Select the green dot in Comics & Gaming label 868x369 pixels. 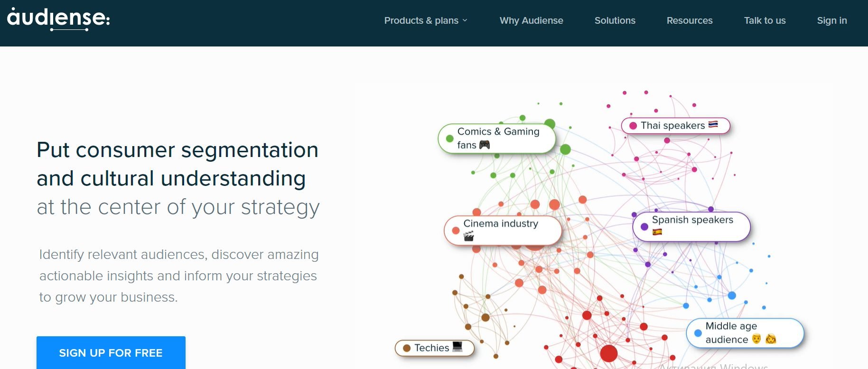[450, 138]
